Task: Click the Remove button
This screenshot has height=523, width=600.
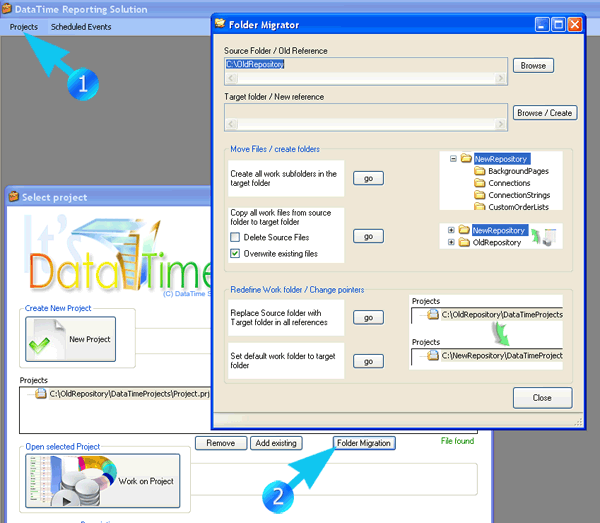Action: click(221, 443)
